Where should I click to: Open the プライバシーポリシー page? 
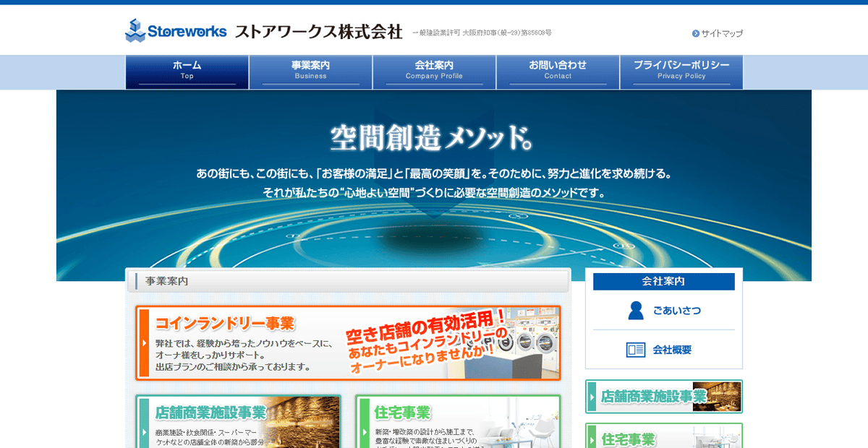tap(681, 72)
